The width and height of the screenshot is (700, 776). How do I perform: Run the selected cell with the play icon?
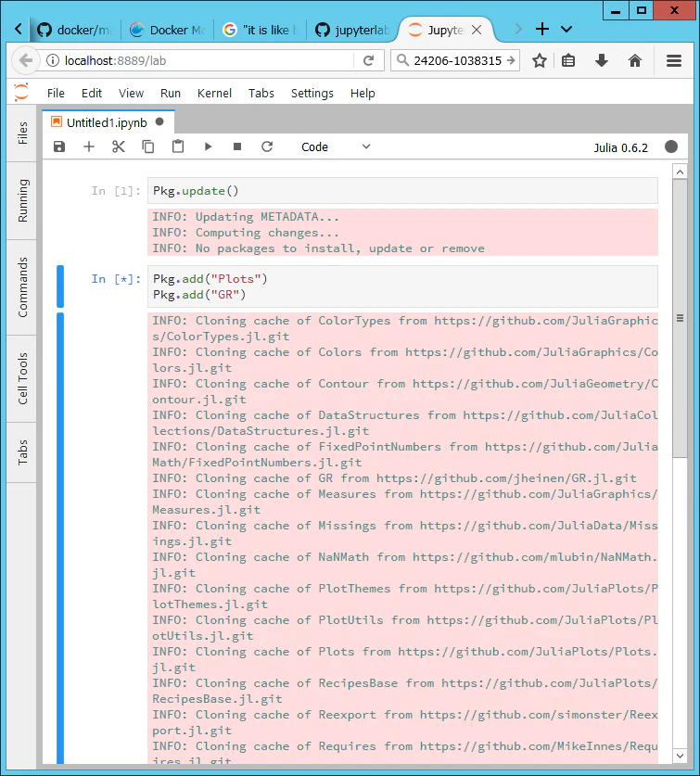(x=208, y=146)
